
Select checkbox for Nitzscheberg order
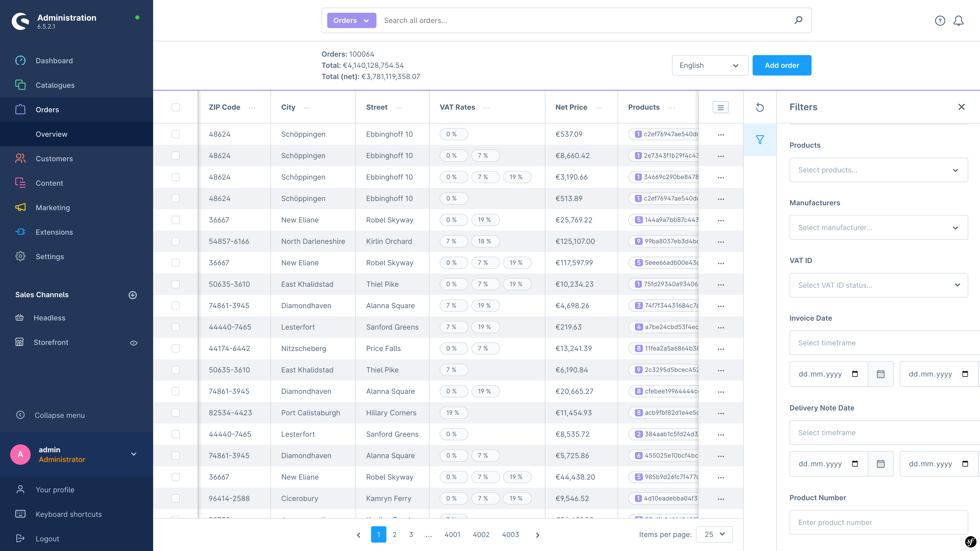[175, 348]
